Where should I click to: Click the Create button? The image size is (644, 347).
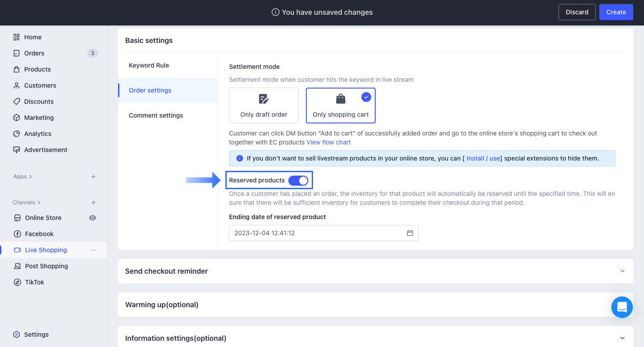pyautogui.click(x=616, y=12)
